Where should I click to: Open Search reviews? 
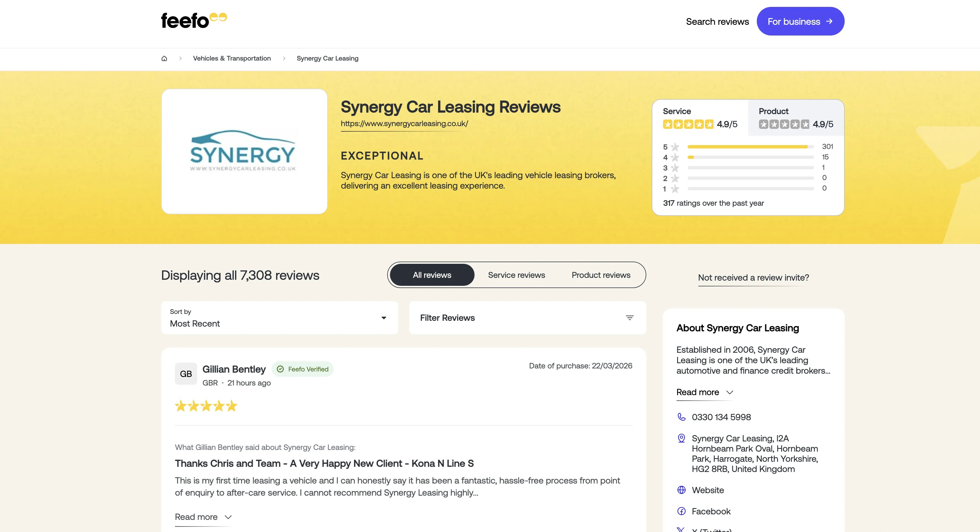click(717, 22)
